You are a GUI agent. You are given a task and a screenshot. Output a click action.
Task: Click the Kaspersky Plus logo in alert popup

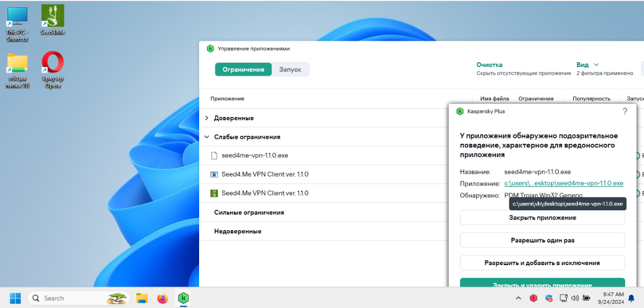[x=460, y=112]
